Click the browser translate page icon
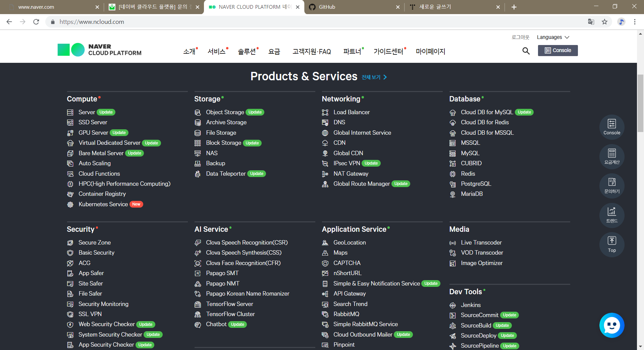644x350 pixels. (x=591, y=22)
